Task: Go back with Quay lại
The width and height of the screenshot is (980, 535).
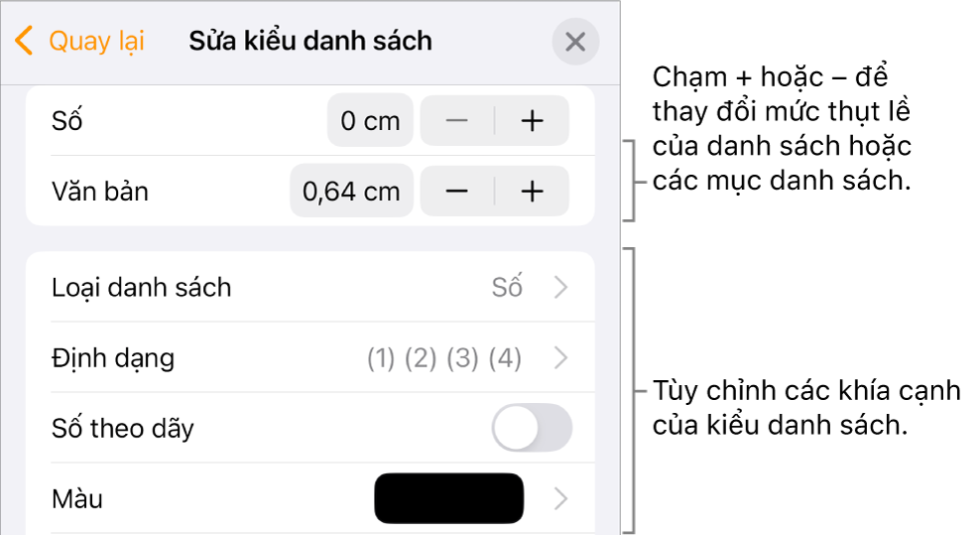Action: [x=96, y=42]
